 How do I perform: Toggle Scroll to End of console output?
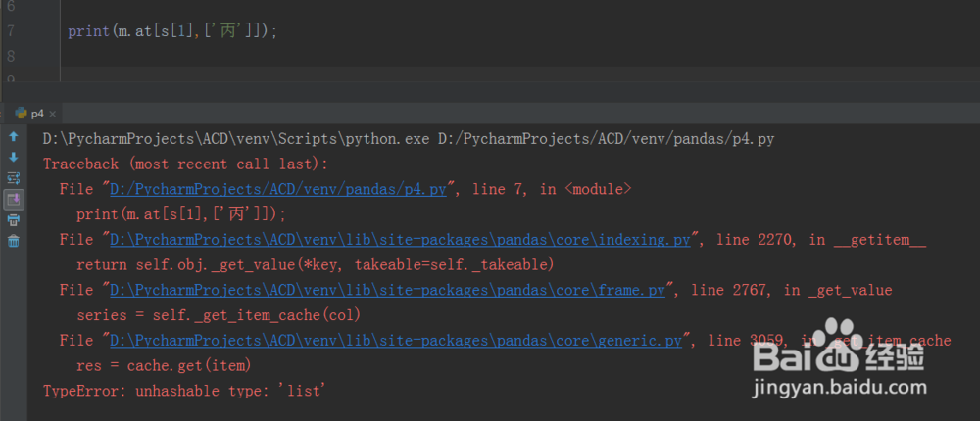(x=13, y=199)
